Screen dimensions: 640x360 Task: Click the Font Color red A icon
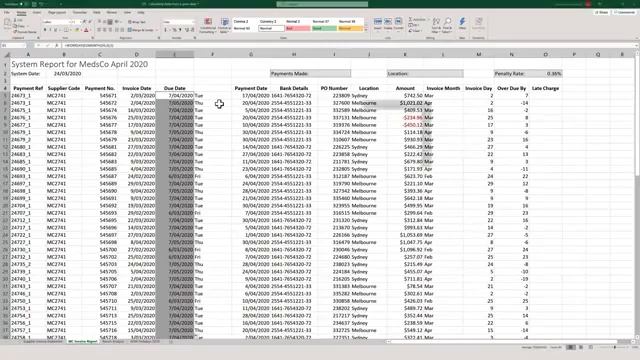pos(86,30)
